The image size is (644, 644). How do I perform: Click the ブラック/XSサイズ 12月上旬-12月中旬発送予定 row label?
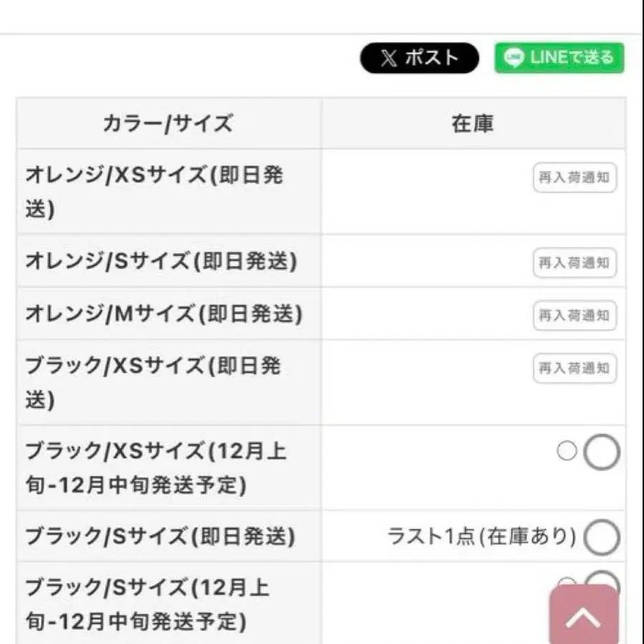pyautogui.click(x=156, y=468)
